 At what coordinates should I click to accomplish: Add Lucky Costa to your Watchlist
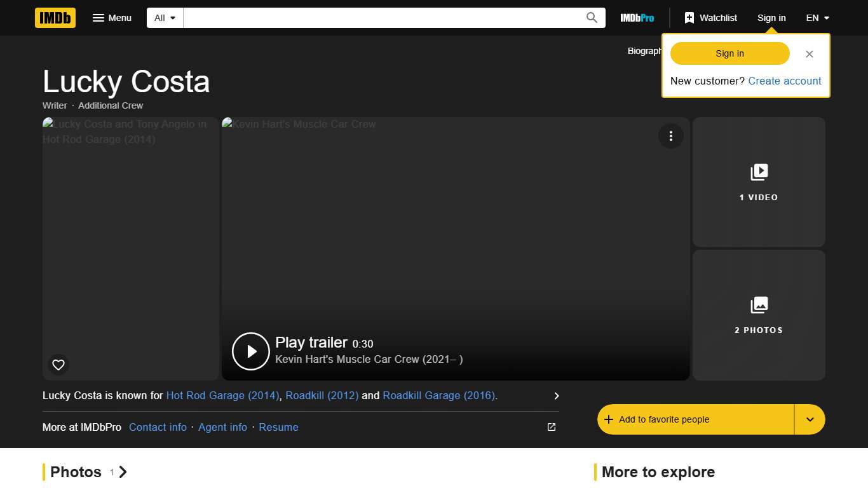coord(710,18)
